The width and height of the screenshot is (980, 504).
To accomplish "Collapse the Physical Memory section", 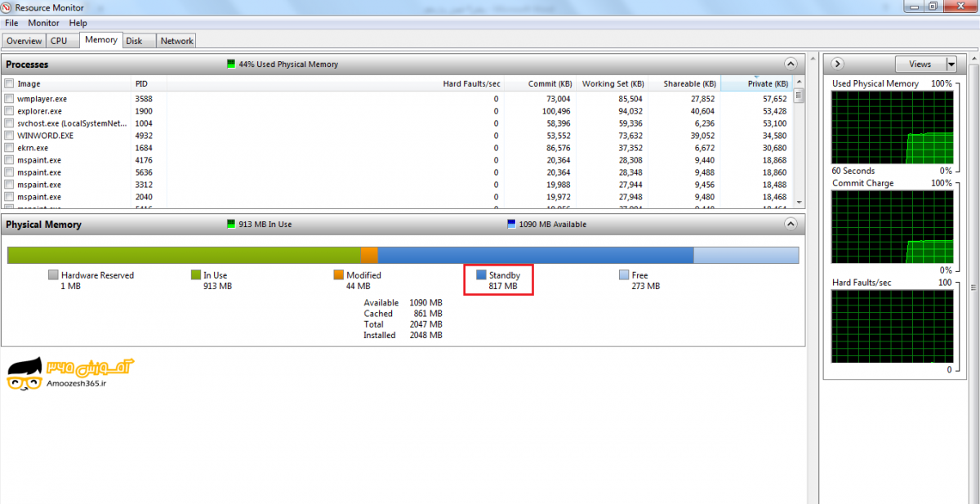I will [790, 224].
